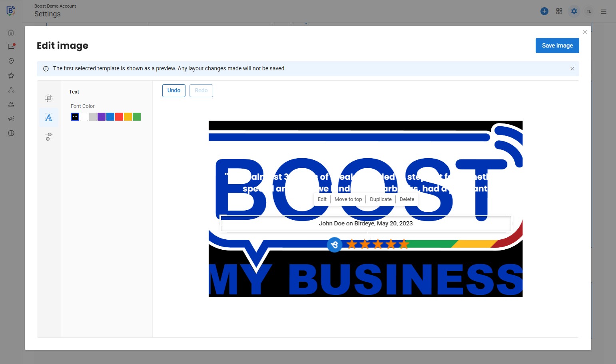Select Delete in the text popup menu

click(407, 199)
